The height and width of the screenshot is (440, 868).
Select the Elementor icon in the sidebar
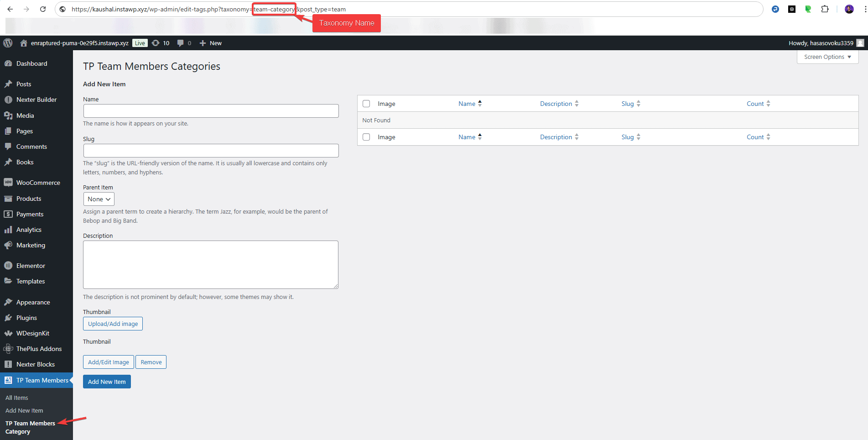pyautogui.click(x=9, y=265)
